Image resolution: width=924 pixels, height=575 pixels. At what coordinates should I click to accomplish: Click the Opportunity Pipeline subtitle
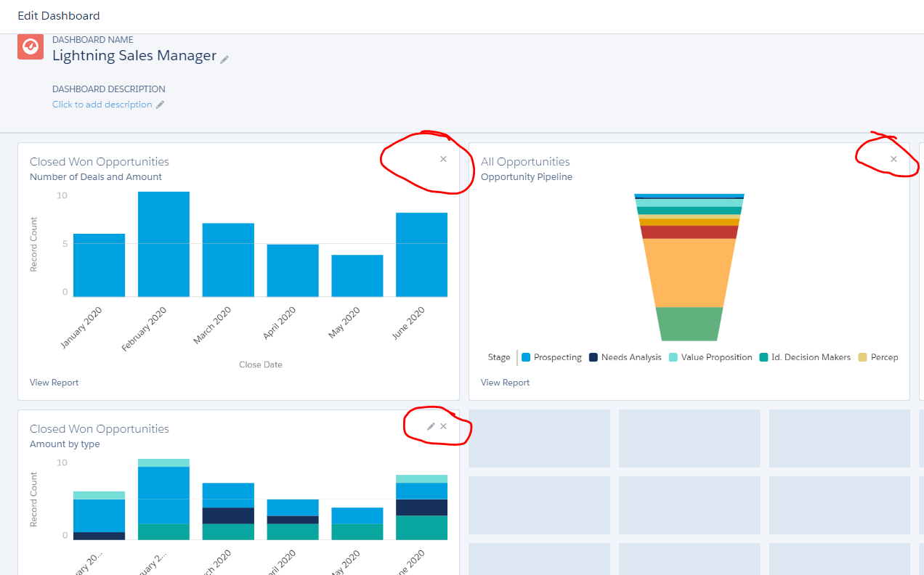pyautogui.click(x=526, y=177)
